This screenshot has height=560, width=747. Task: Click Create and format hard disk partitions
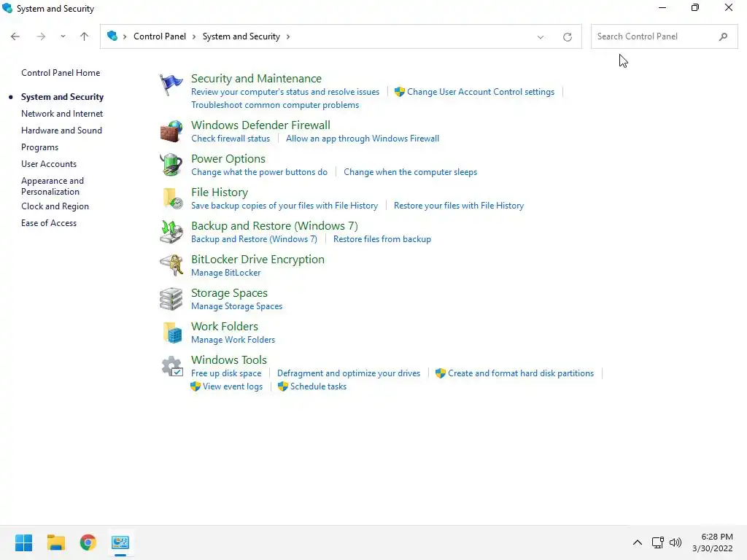click(521, 373)
